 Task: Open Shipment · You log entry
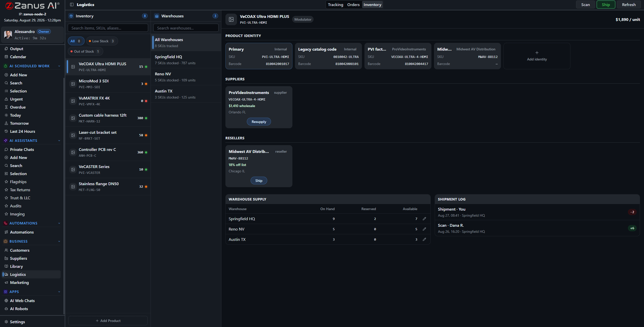[x=537, y=212]
